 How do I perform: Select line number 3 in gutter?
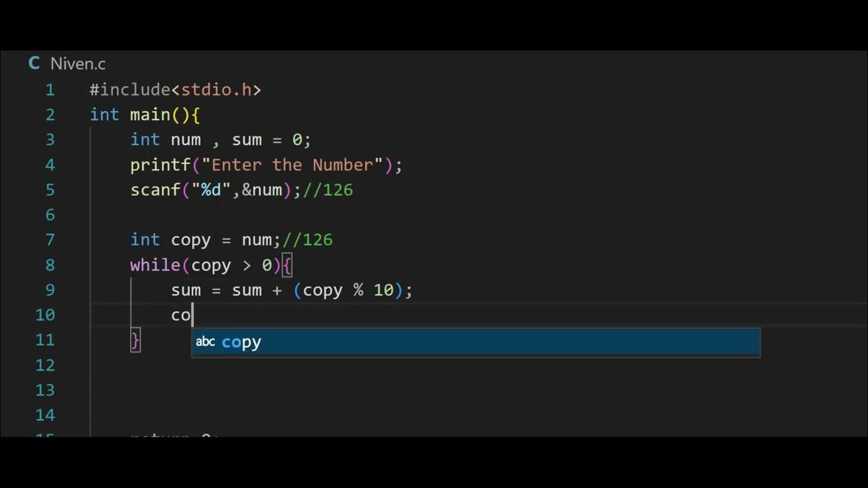tap(50, 140)
